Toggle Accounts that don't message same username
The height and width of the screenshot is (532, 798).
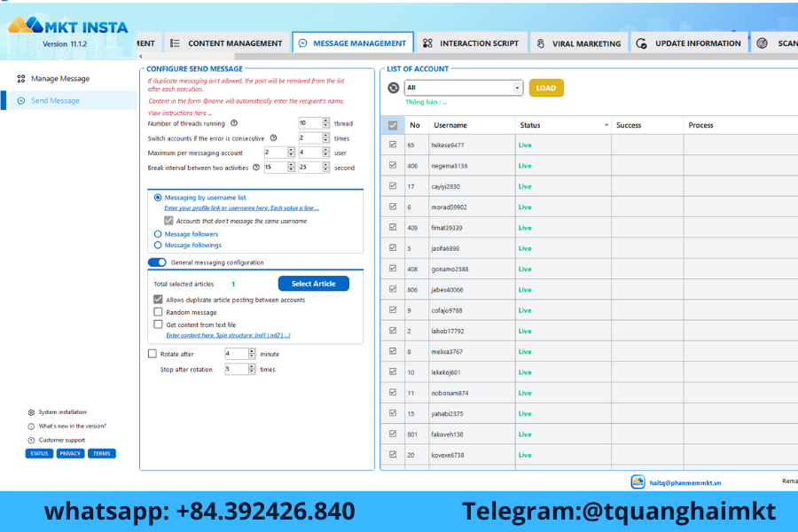(x=168, y=221)
